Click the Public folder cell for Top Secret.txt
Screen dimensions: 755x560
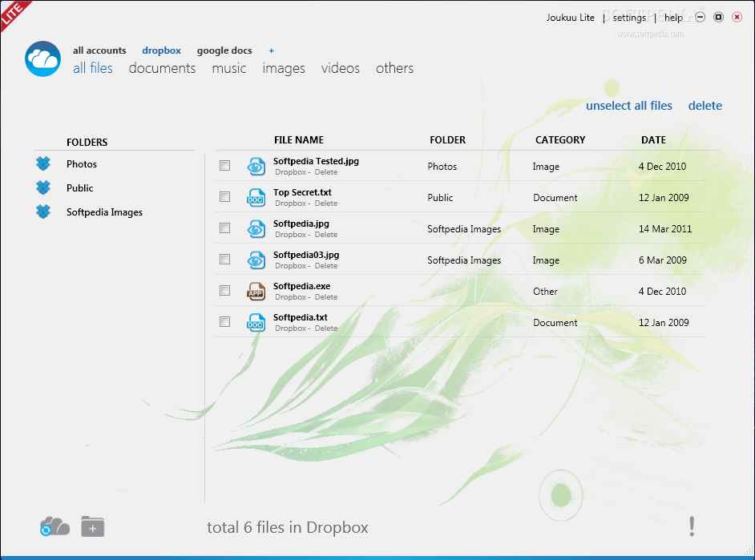click(x=440, y=198)
